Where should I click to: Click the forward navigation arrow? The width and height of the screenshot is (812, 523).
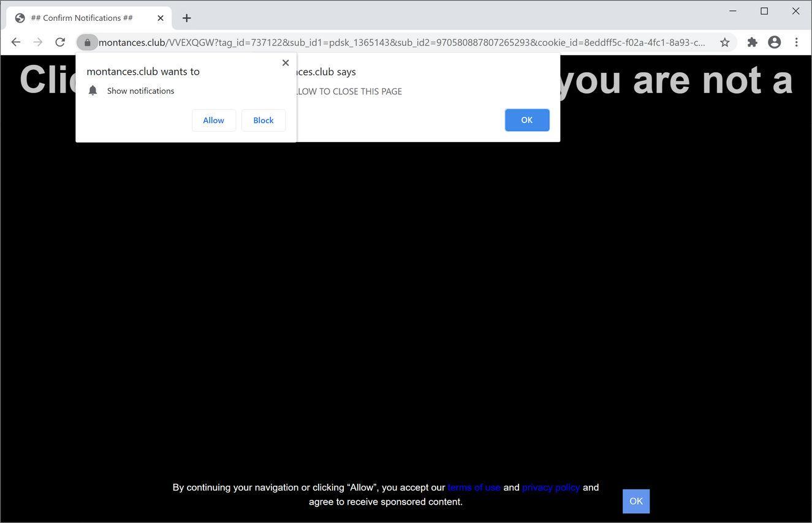[38, 42]
